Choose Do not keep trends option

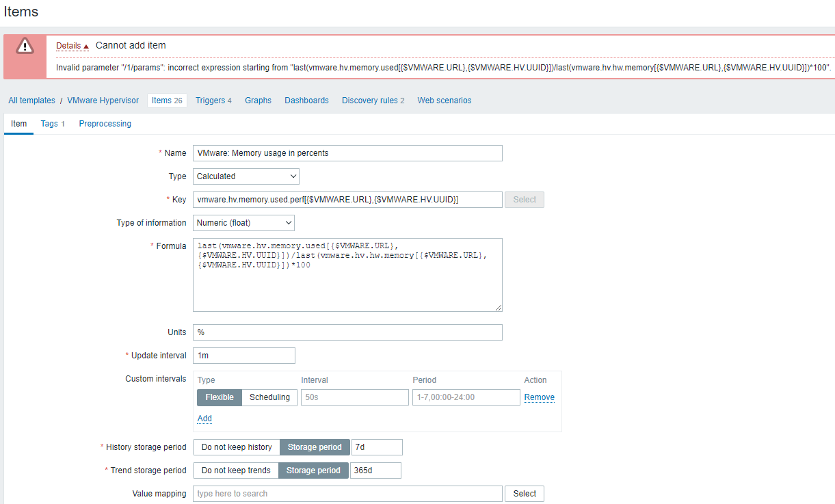click(x=235, y=470)
